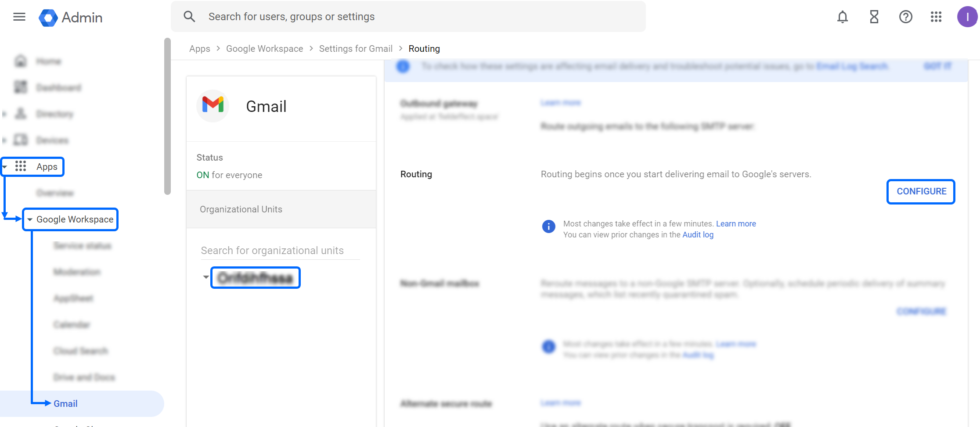Click the Apps breadcrumb link
Image resolution: width=980 pixels, height=427 pixels.
[x=200, y=49]
